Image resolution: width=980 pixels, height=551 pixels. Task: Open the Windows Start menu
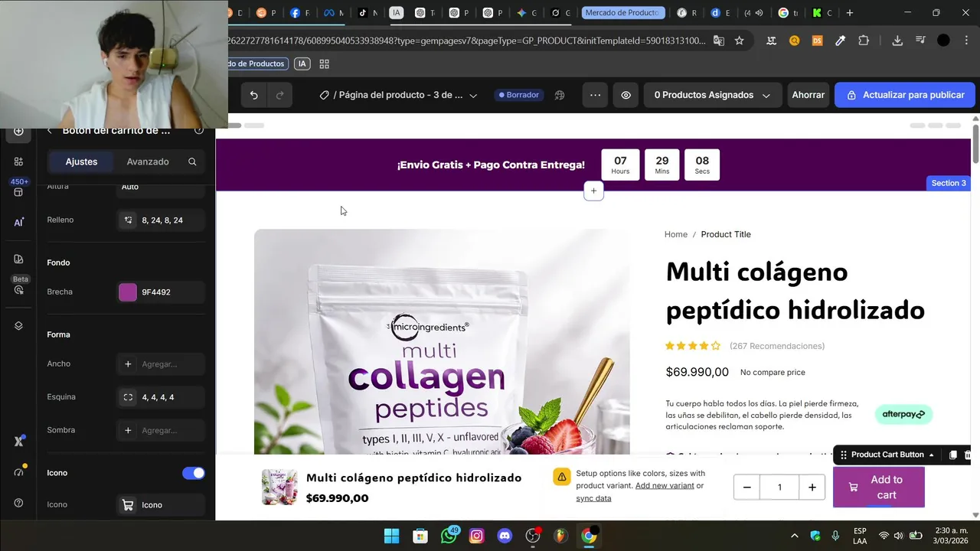point(391,536)
